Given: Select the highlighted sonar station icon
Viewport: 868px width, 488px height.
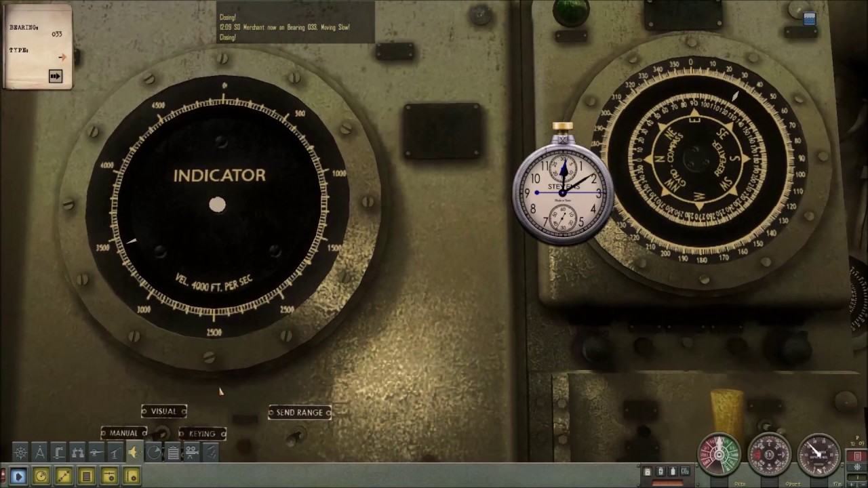Looking at the screenshot, I should tap(135, 451).
